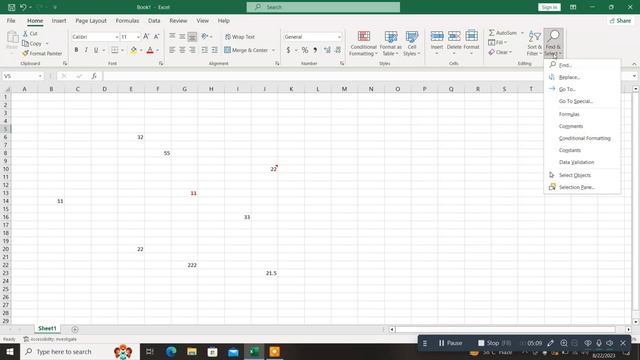Viewport: 640px width, 360px height.
Task: Choose Selection Pane... from the menu
Action: point(582,187)
